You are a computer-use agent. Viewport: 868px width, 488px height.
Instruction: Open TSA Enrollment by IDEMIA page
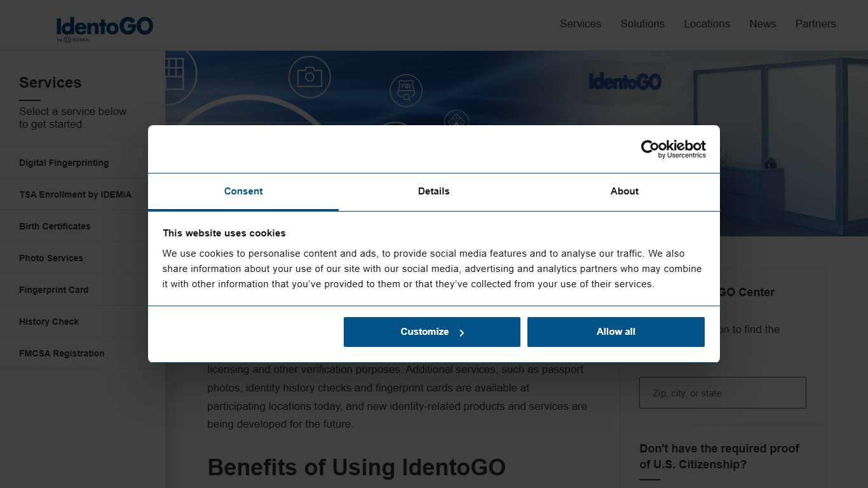(75, 194)
